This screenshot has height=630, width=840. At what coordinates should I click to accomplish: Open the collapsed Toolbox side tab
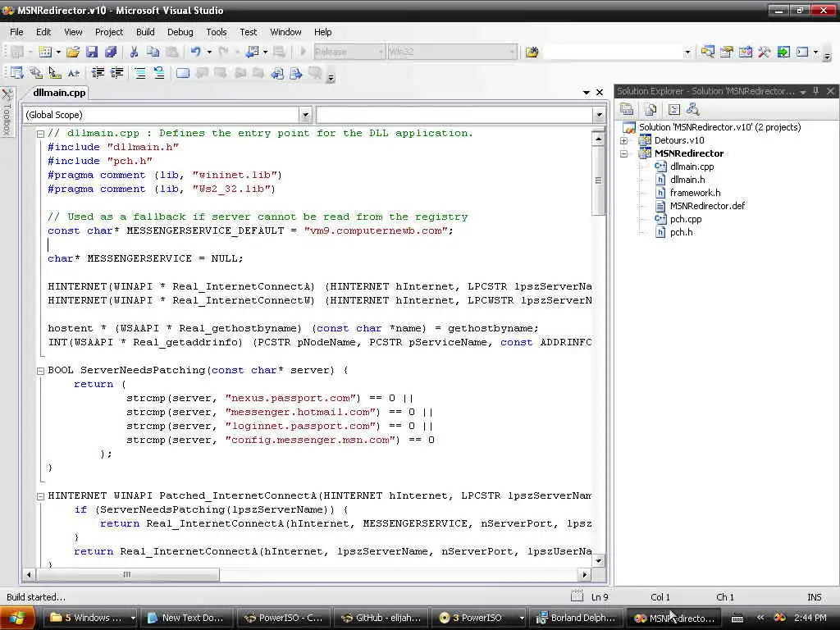point(7,112)
